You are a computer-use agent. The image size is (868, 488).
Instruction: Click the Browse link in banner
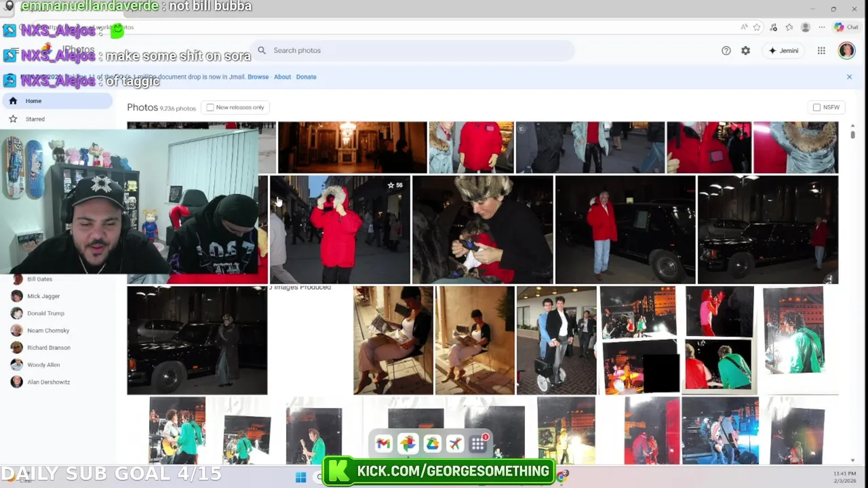click(258, 77)
